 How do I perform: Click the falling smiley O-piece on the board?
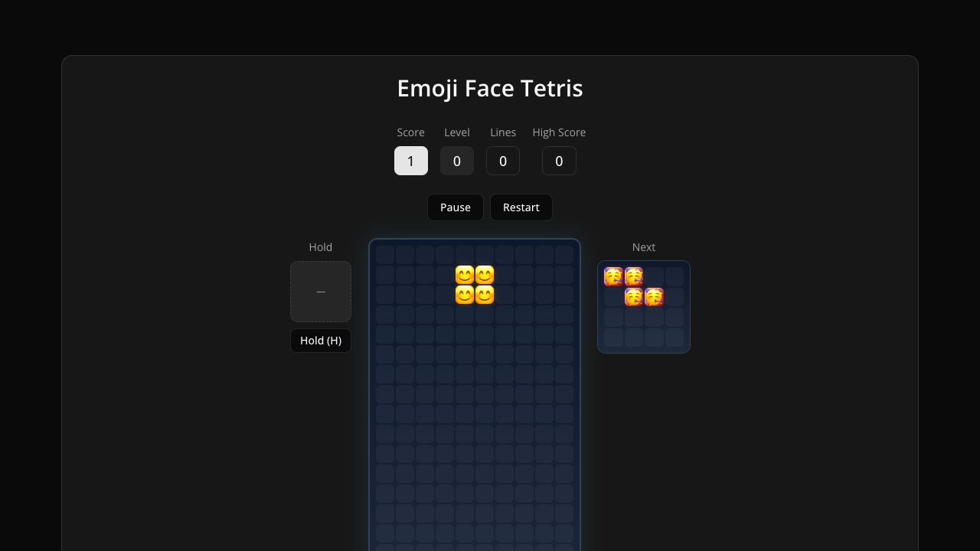[x=475, y=285]
